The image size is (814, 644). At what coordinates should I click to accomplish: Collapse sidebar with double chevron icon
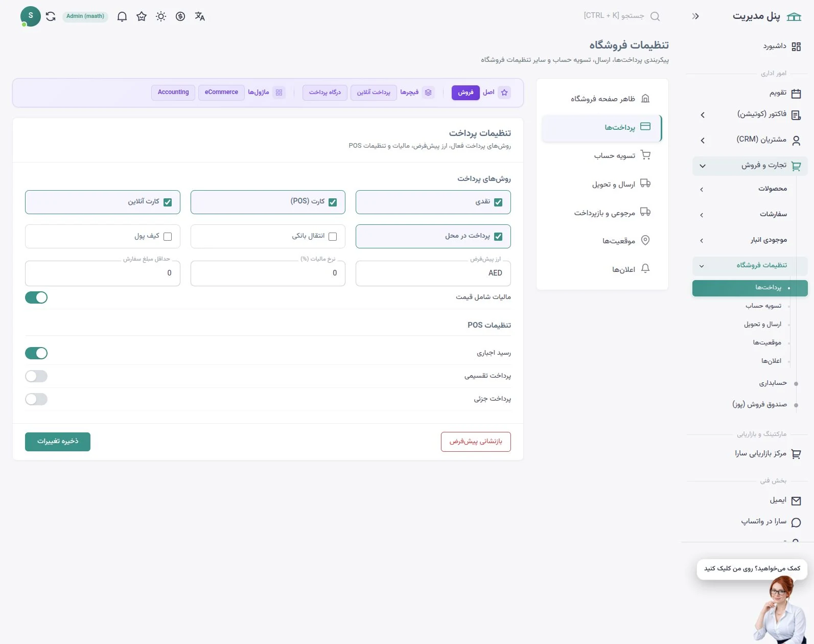point(695,16)
